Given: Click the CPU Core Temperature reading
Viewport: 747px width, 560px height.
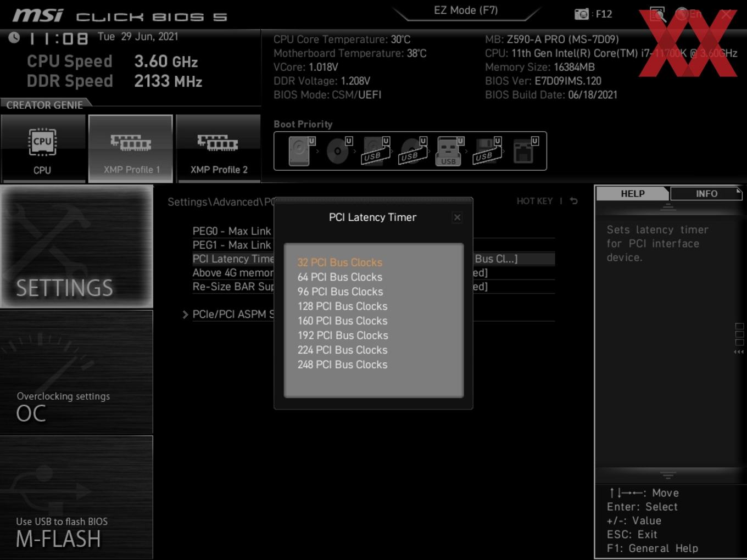Looking at the screenshot, I should click(342, 40).
